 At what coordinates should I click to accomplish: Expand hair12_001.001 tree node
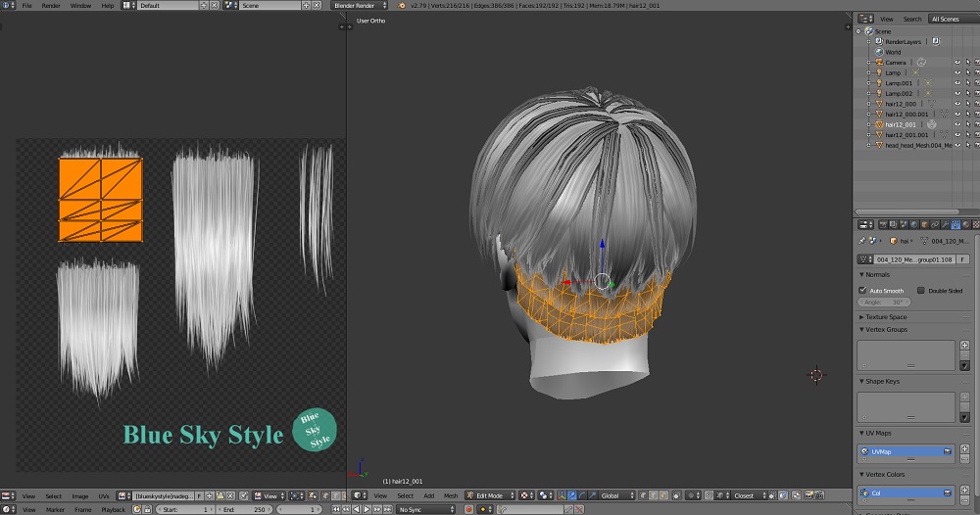coord(868,135)
